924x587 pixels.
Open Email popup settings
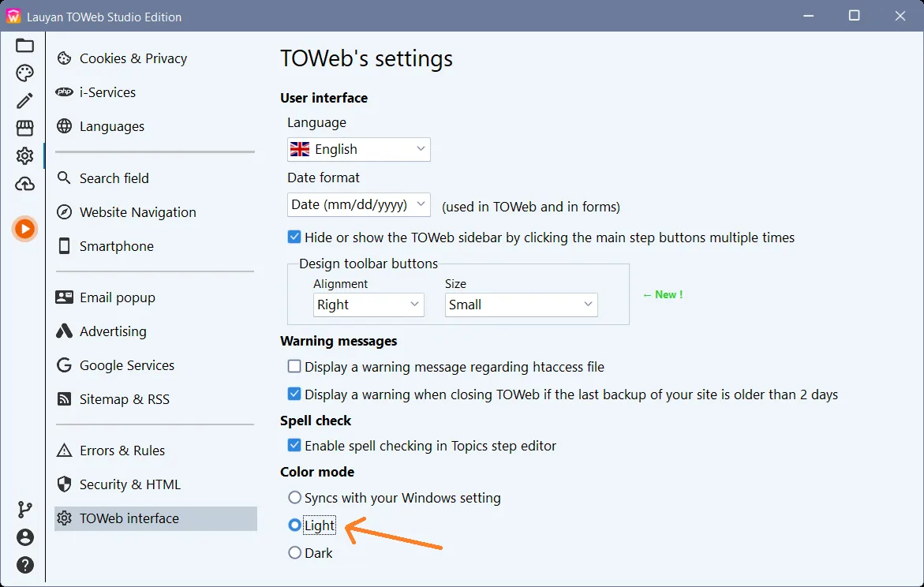(x=118, y=297)
